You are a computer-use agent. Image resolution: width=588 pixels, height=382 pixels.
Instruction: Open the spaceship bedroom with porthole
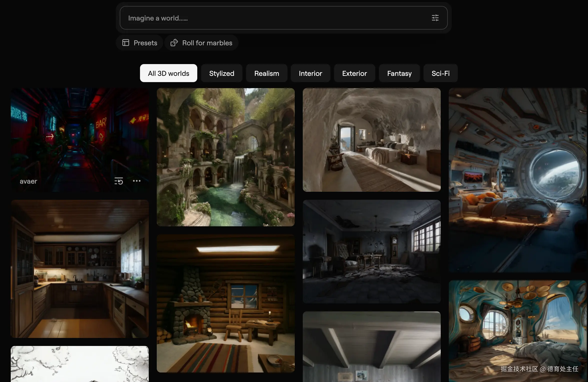pos(517,180)
